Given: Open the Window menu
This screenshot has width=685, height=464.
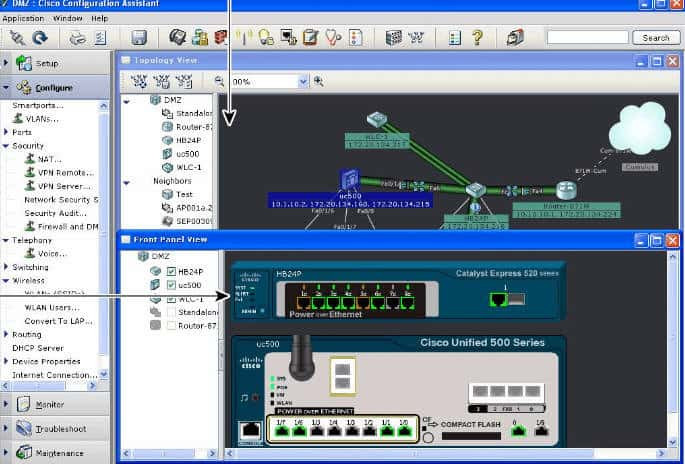Looking at the screenshot, I should [x=68, y=18].
